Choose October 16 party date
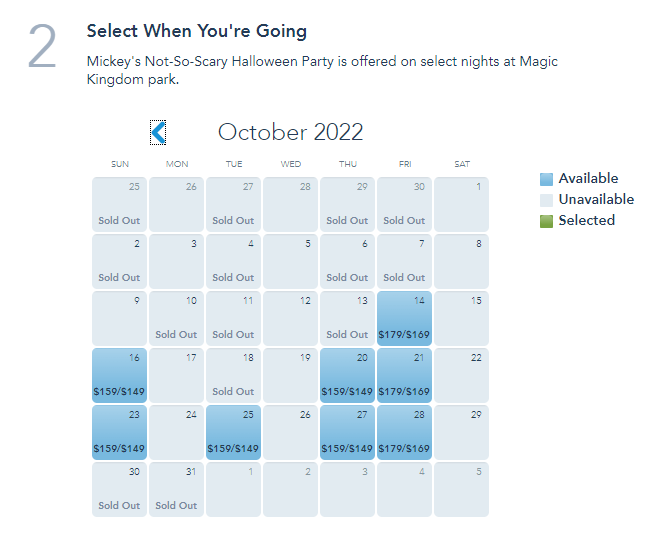The height and width of the screenshot is (543, 653). tap(119, 376)
